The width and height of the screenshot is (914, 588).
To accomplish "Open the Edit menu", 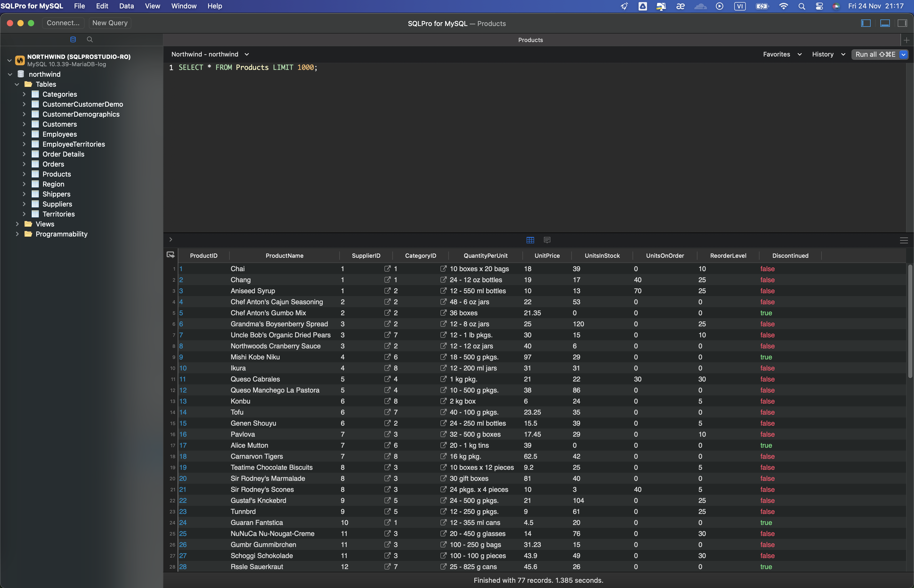I will click(x=102, y=6).
